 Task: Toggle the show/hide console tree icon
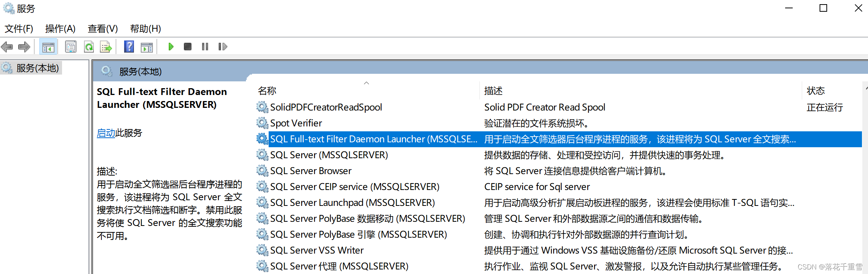pos(48,47)
